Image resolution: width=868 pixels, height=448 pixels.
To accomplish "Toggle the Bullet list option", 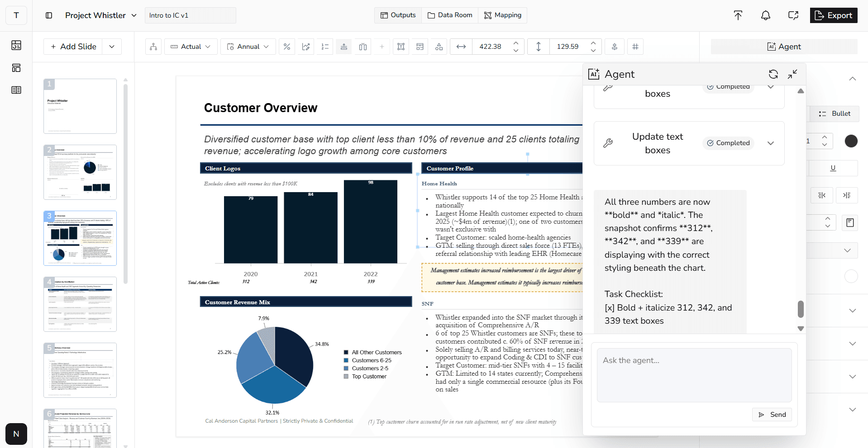I will [834, 113].
